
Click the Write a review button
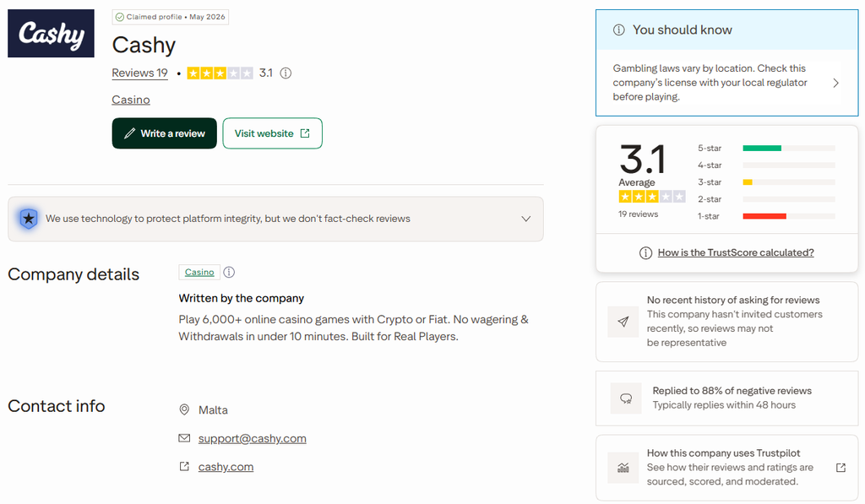165,133
